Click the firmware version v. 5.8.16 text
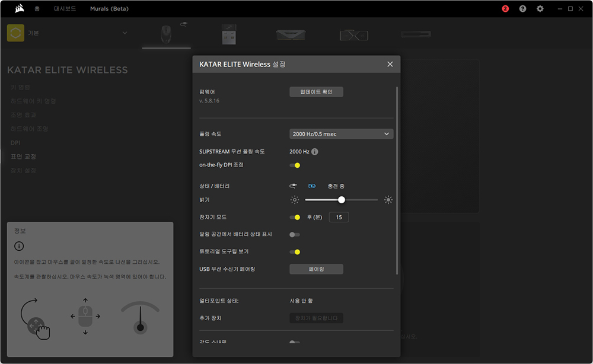This screenshot has height=364, width=593. click(209, 101)
